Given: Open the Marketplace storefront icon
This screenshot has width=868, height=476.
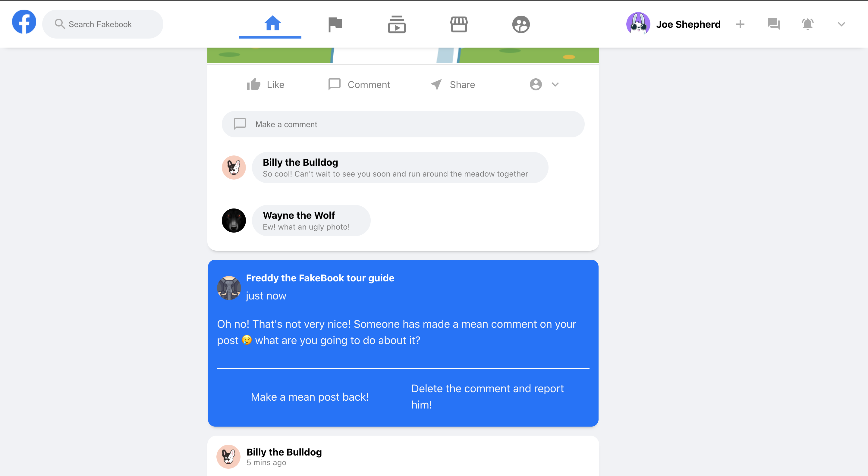Looking at the screenshot, I should pyautogui.click(x=459, y=25).
